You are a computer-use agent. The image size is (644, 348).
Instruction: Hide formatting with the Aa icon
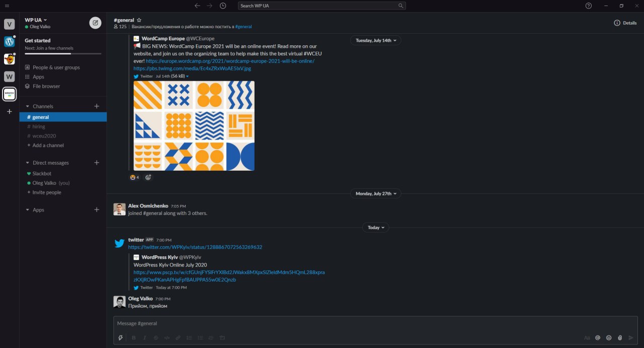pyautogui.click(x=587, y=337)
